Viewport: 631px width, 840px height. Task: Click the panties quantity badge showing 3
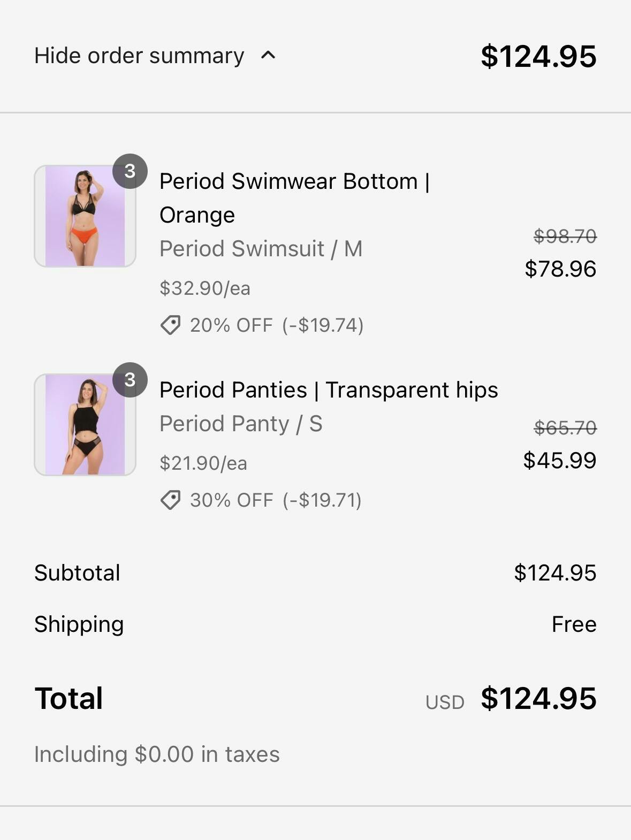click(130, 380)
